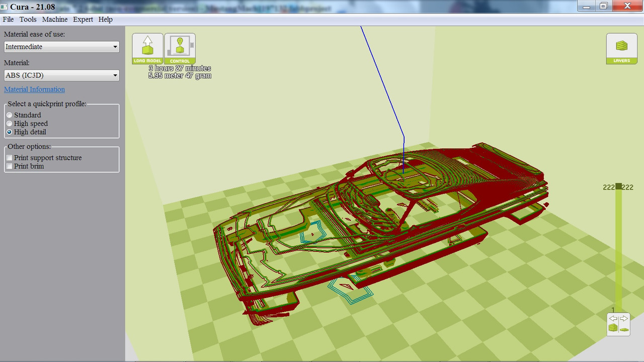Open the Expert menu
This screenshot has height=362, width=644.
pos(83,19)
